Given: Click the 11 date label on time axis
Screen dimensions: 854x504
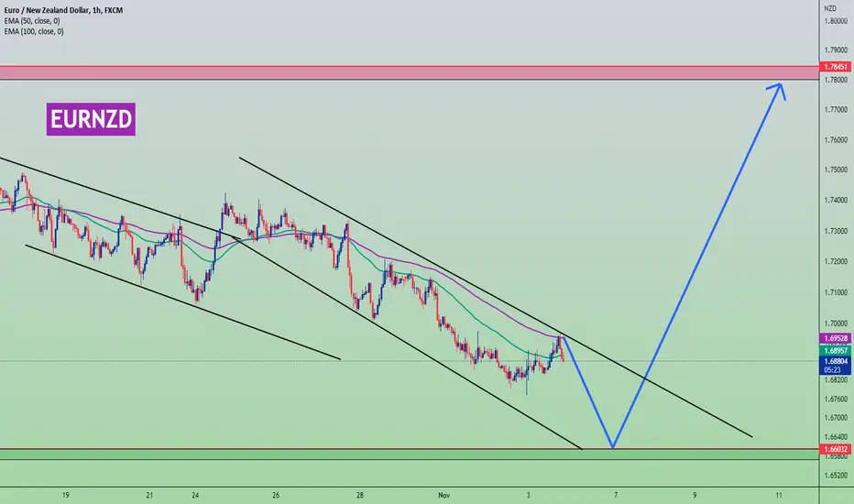Looking at the screenshot, I should [x=779, y=495].
